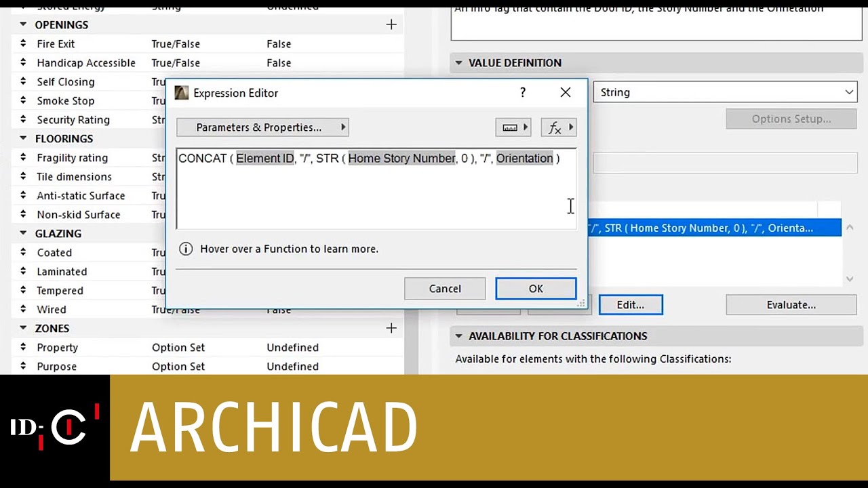
Task: Collapse the GLAZING group
Action: tap(23, 233)
